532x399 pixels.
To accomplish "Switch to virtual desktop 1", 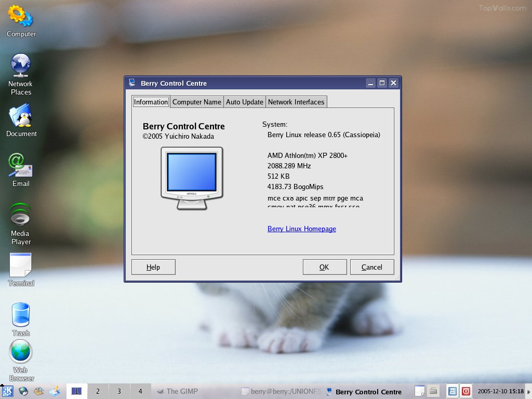I will pos(77,391).
